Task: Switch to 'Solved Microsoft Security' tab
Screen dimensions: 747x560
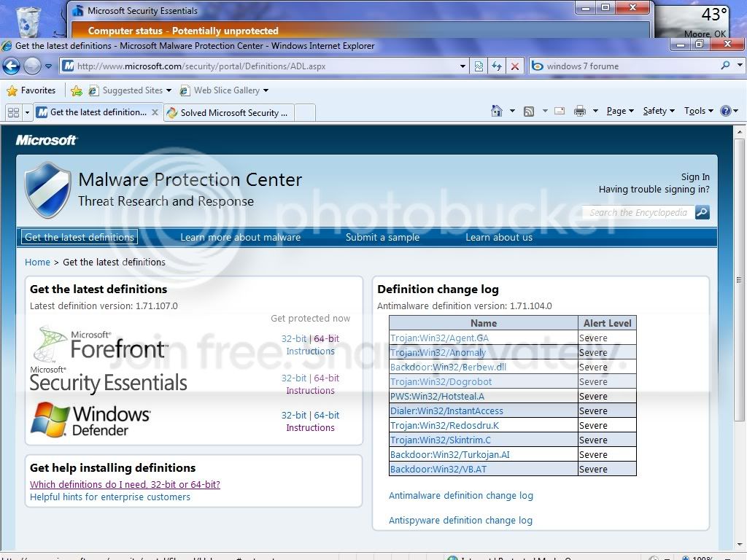Action: tap(229, 113)
